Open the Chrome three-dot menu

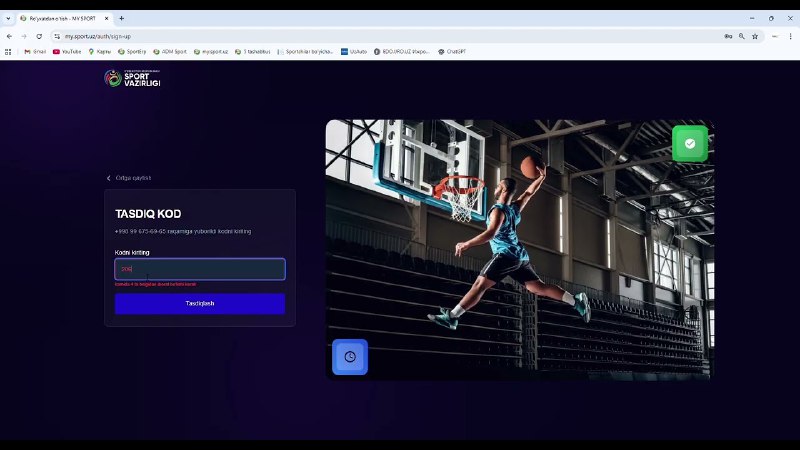click(x=789, y=36)
